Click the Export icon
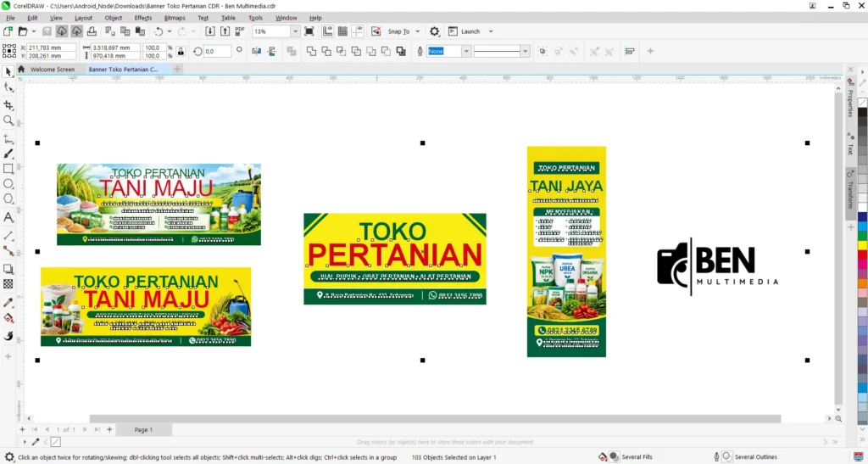 click(x=225, y=31)
